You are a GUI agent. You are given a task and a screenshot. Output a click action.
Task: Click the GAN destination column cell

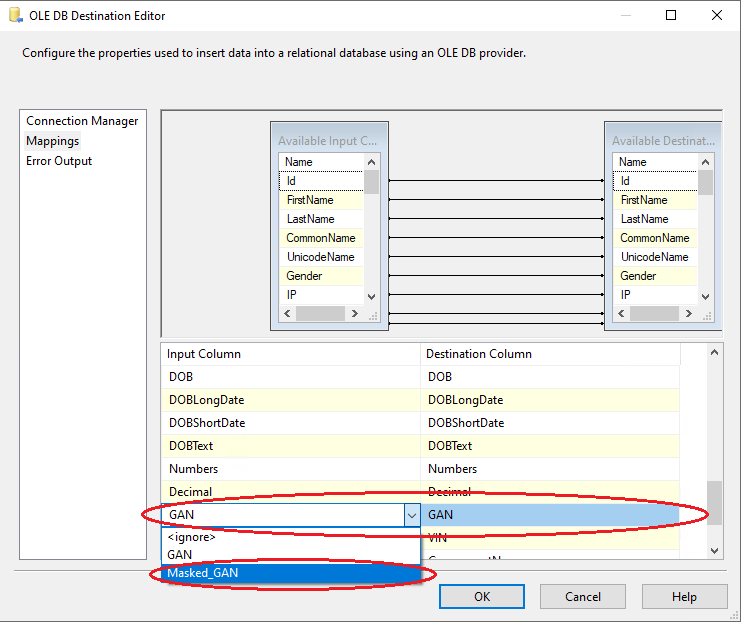pos(550,515)
